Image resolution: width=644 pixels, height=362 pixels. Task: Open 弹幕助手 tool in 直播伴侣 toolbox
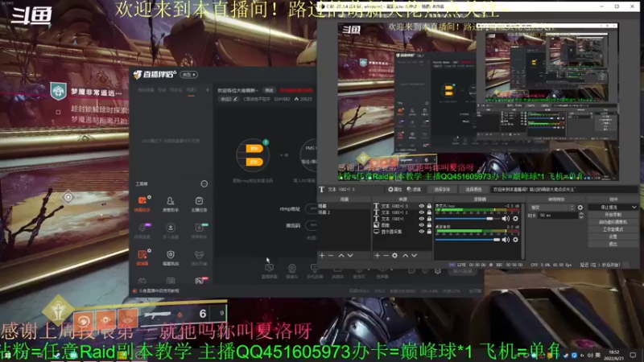coord(142,204)
